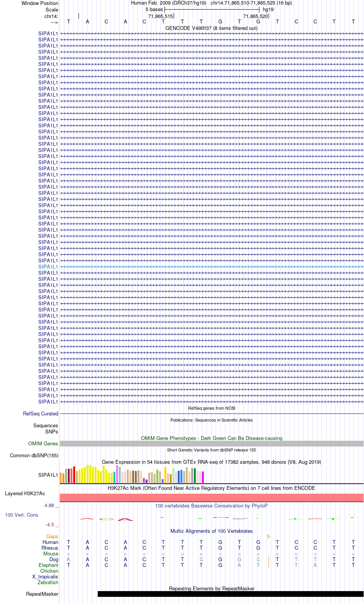Click the gray OMIM Genes bar
Viewport: 364px width, 603px height.
[x=212, y=443]
